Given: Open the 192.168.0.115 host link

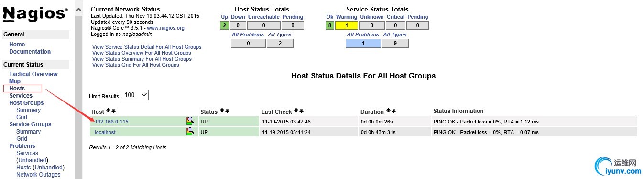Looking at the screenshot, I should (x=111, y=122).
